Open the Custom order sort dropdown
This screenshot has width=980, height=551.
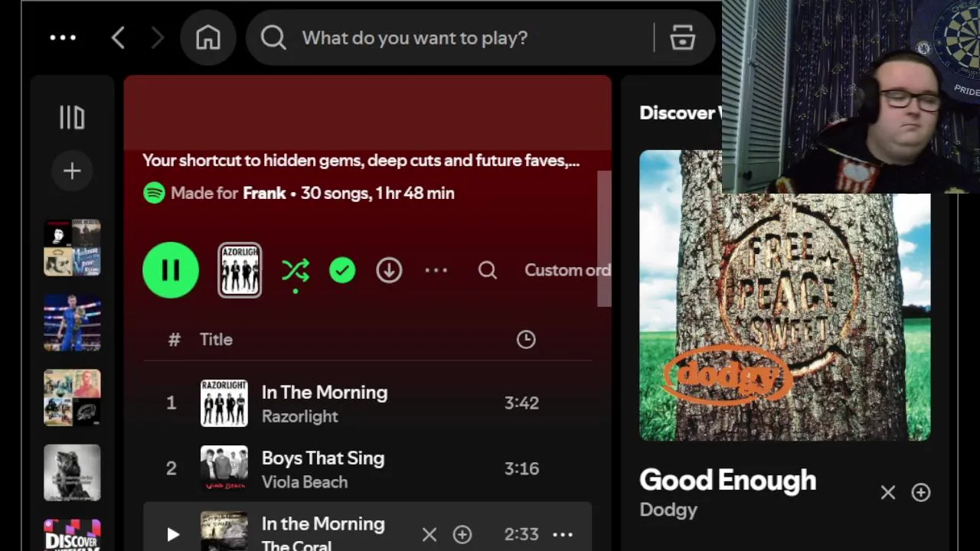567,270
